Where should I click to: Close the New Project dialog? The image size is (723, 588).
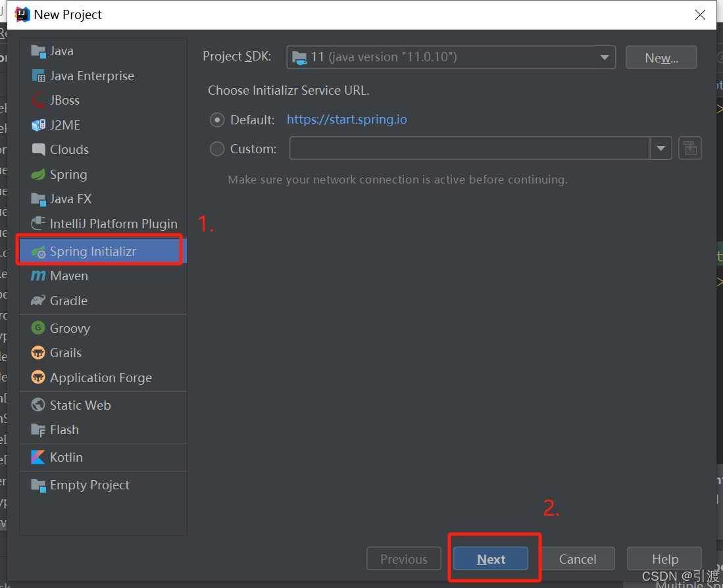click(700, 14)
